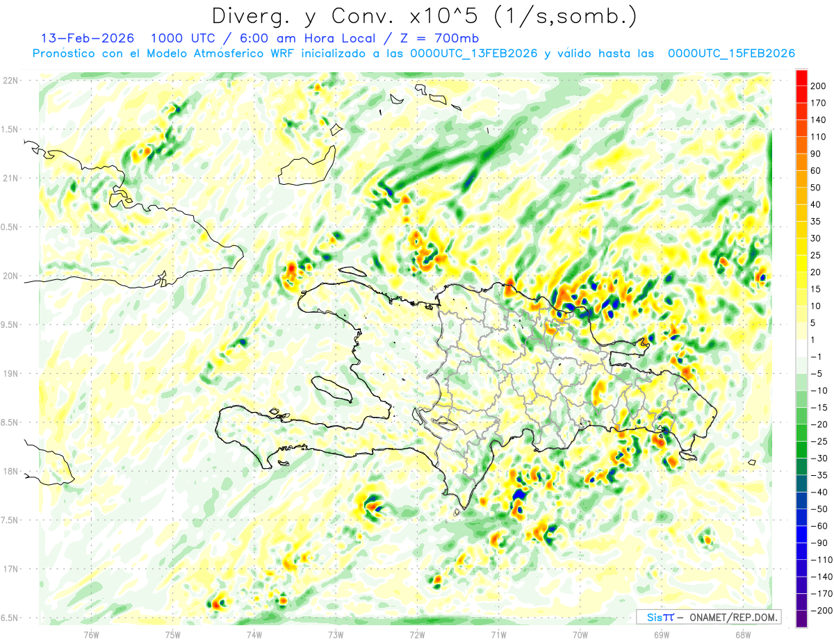This screenshot has height=644, width=834.
Task: Click the "17N" latitude label
Action: pos(10,570)
